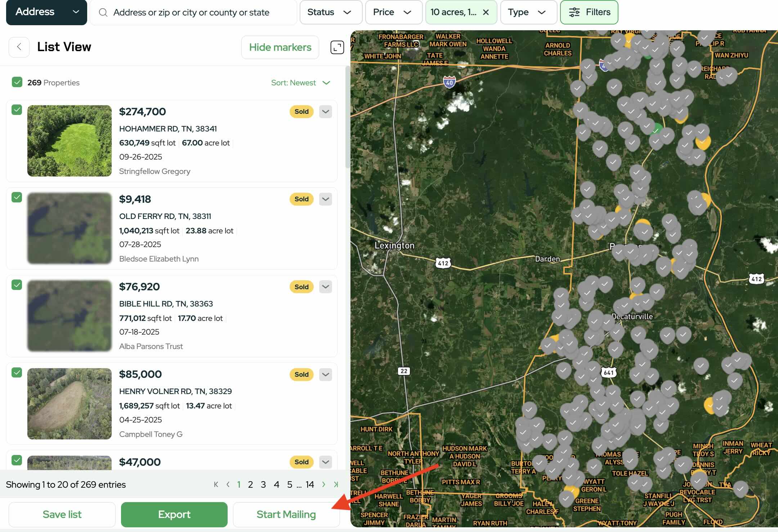
Task: Click the Start Mailing button
Action: (x=286, y=514)
